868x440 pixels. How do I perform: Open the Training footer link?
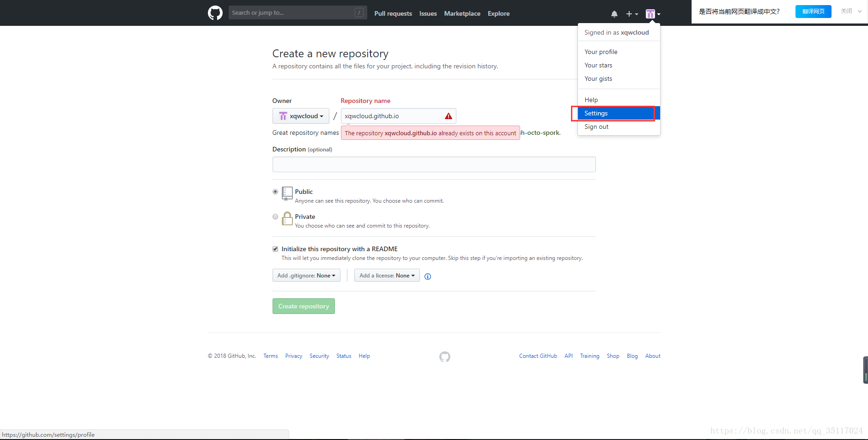click(590, 356)
